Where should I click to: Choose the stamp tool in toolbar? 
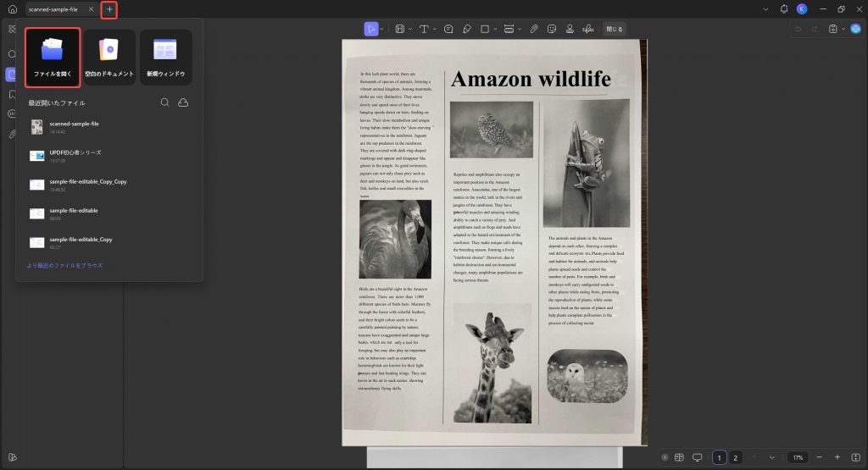click(570, 30)
